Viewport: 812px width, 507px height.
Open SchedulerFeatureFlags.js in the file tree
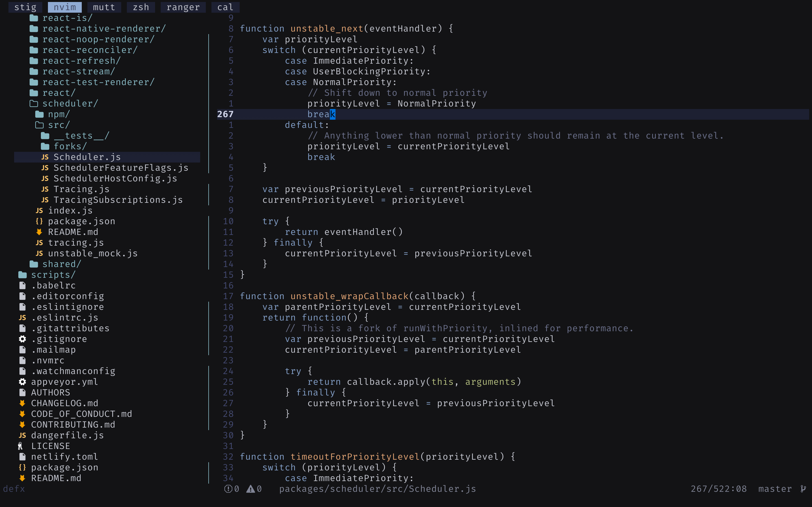click(x=121, y=168)
